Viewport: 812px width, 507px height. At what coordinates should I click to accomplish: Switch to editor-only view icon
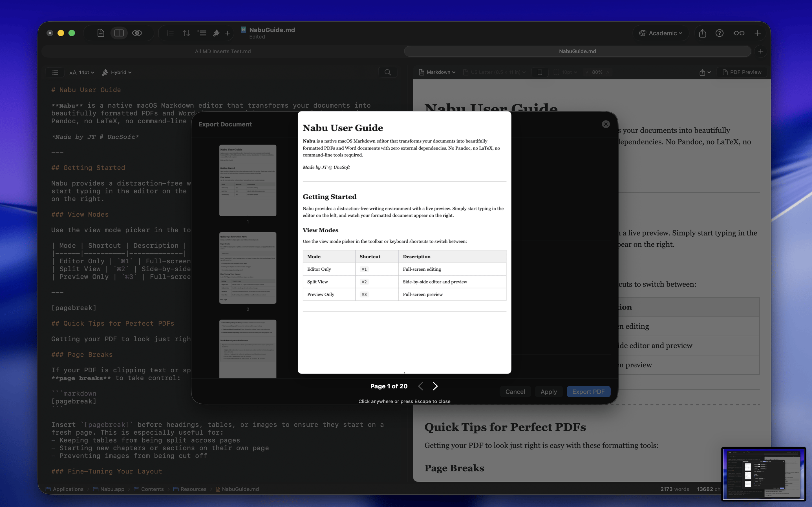tap(101, 33)
